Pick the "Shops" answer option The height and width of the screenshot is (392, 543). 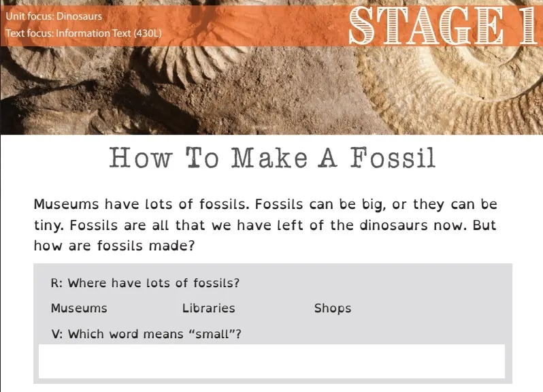333,308
